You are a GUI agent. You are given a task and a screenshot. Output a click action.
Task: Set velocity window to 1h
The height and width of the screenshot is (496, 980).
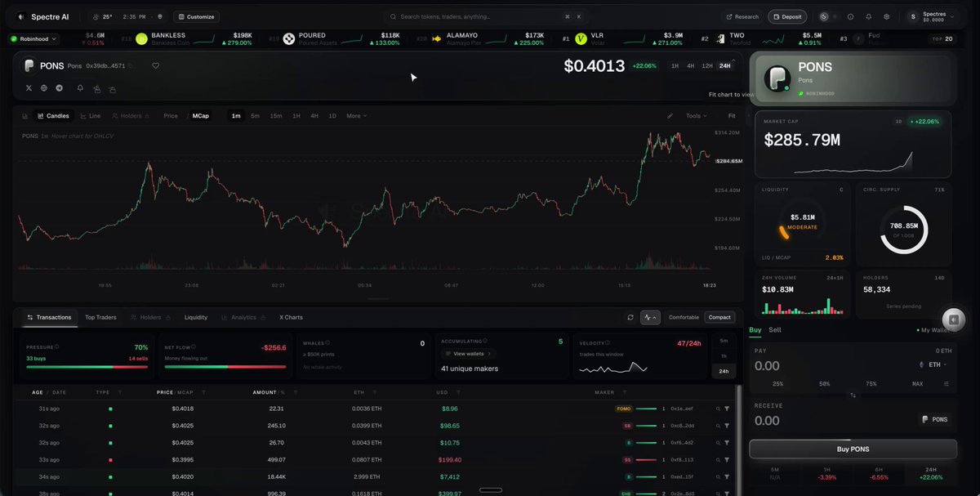[723, 355]
